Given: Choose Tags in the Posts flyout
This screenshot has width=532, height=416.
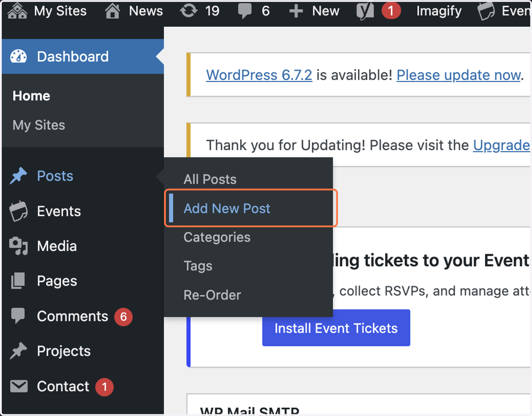Looking at the screenshot, I should (198, 266).
